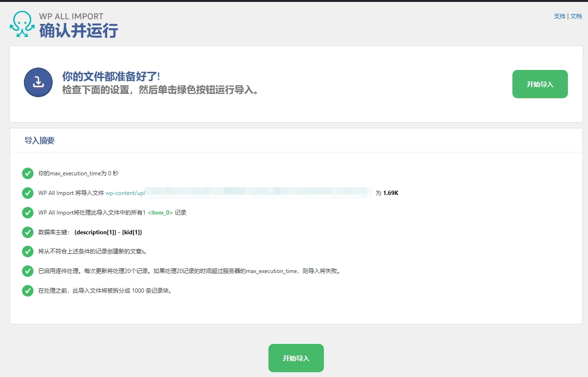Click the checkmark next to the <item_0> record row

click(x=27, y=212)
